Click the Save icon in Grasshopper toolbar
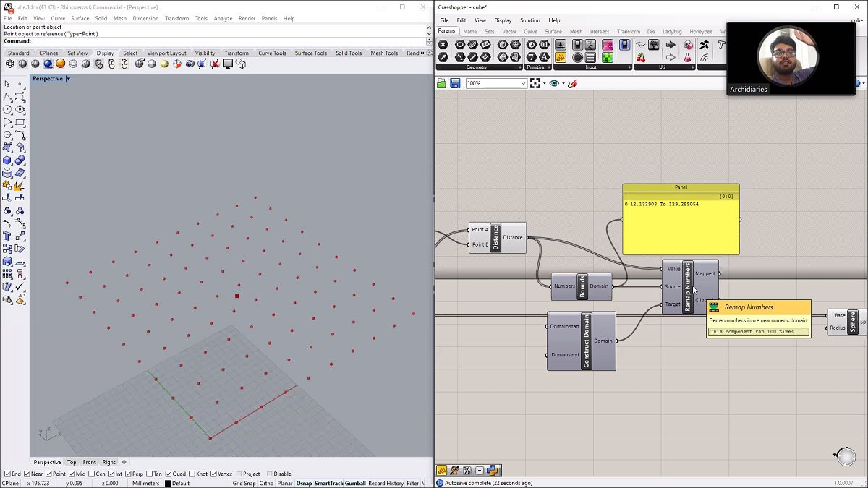Viewport: 868px width, 488px height. coord(455,84)
